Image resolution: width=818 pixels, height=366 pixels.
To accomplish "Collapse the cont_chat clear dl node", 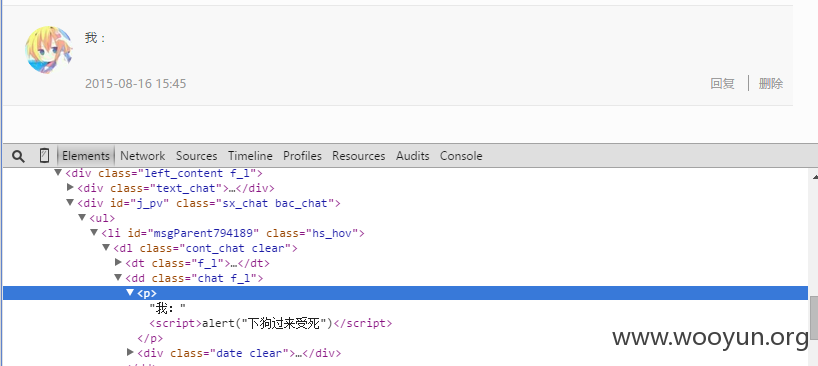I will click(x=106, y=248).
